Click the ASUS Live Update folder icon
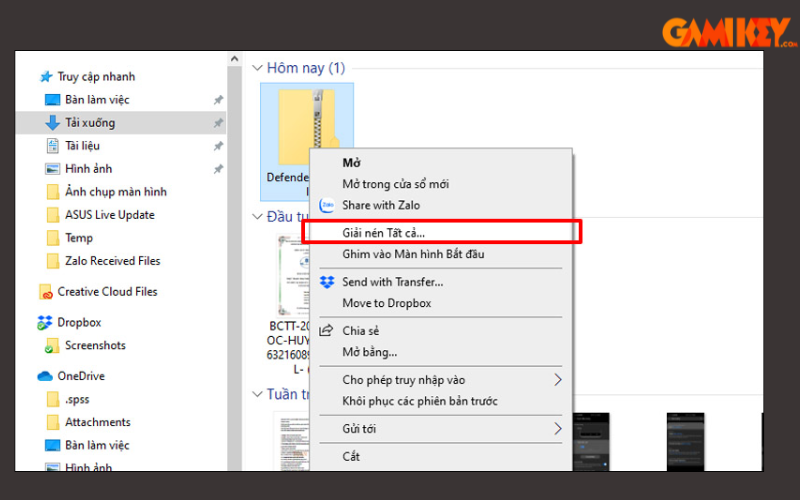 click(53, 215)
